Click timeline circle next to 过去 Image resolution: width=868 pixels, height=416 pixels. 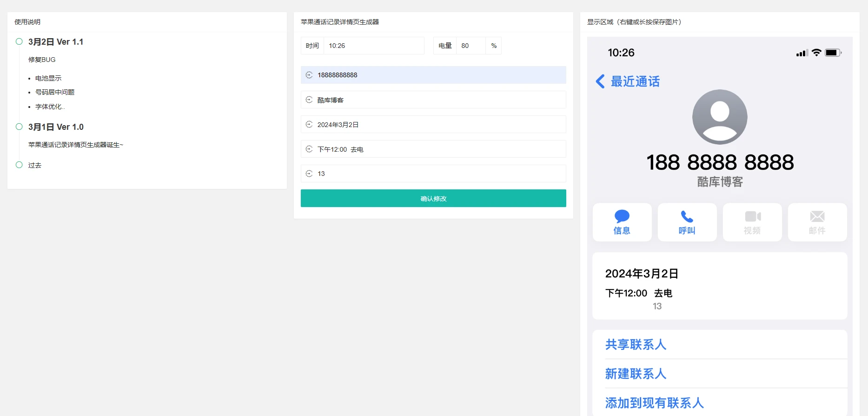point(19,165)
